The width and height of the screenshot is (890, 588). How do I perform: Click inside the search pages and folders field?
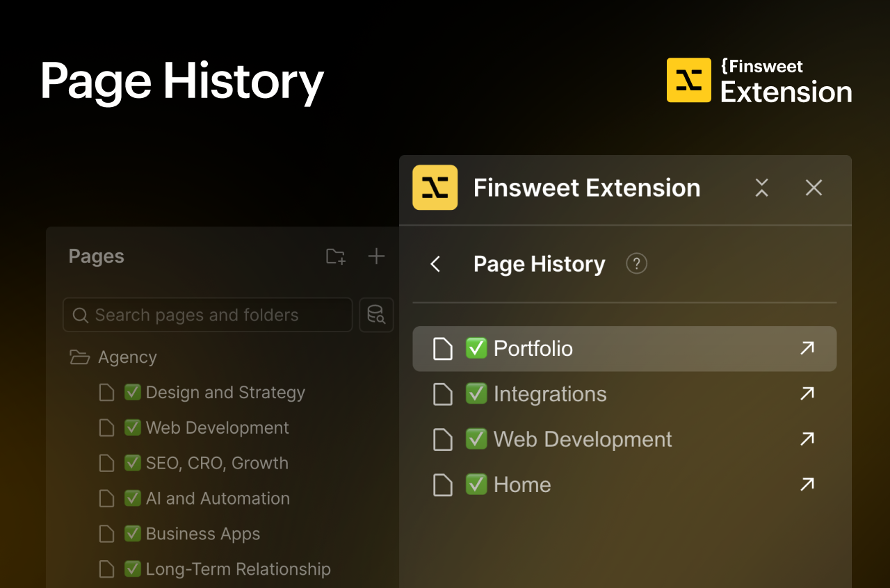207,315
